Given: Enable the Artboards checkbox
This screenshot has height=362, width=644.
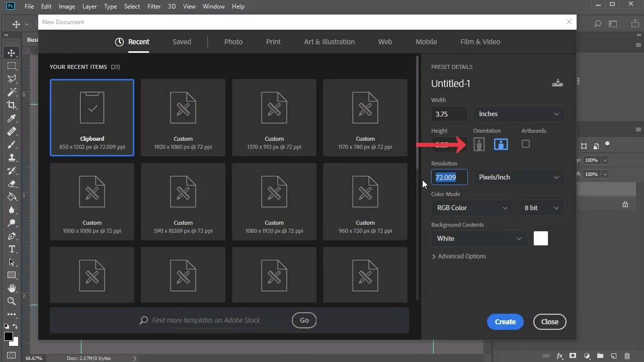Looking at the screenshot, I should [526, 144].
